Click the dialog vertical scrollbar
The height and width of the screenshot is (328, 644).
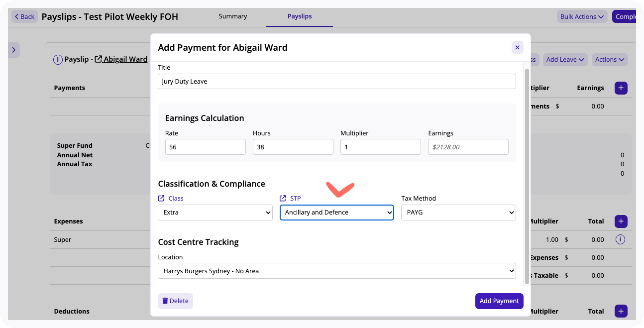coord(527,176)
